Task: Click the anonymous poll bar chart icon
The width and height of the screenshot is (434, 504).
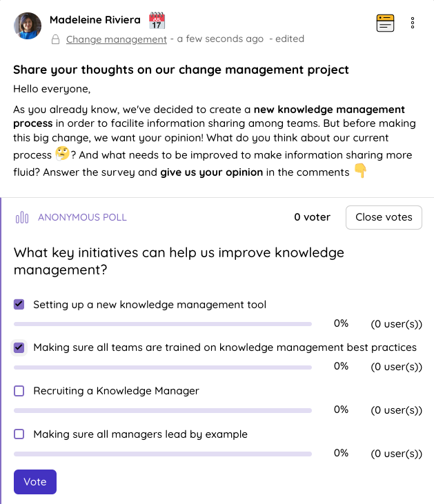Action: [22, 217]
